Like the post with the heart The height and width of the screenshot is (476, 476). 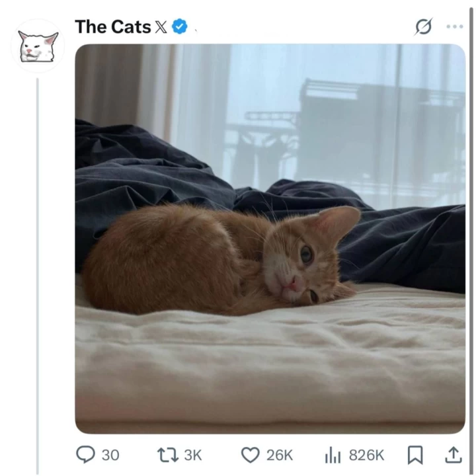250,454
